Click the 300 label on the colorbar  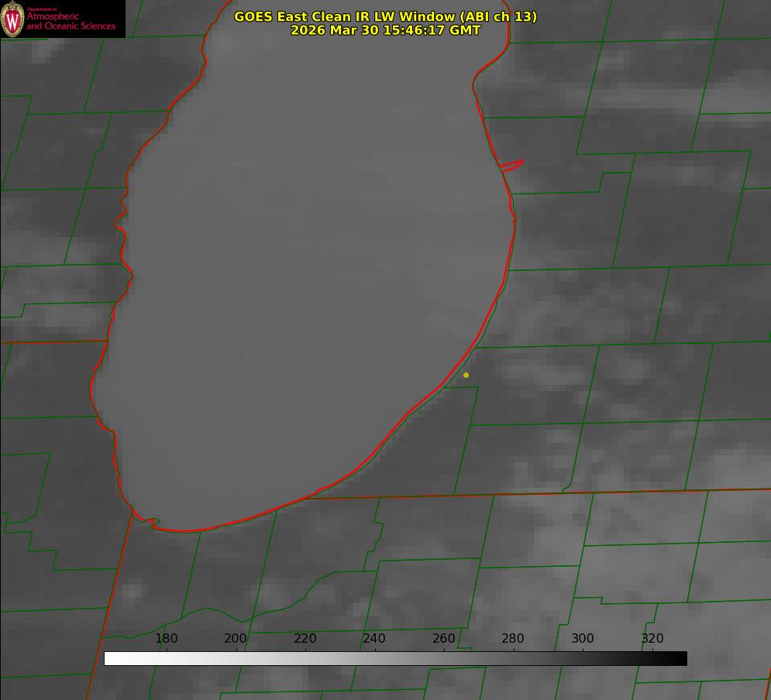coord(583,639)
